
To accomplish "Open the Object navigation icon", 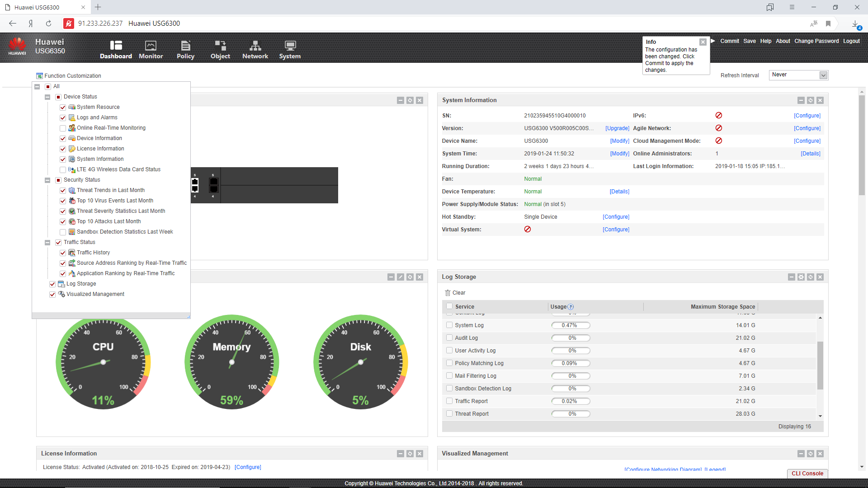I will click(220, 46).
